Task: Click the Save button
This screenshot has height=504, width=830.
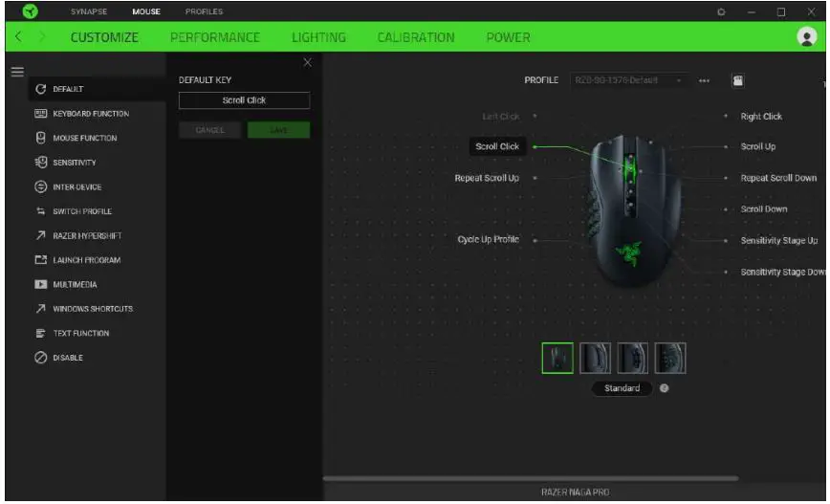Action: tap(278, 130)
